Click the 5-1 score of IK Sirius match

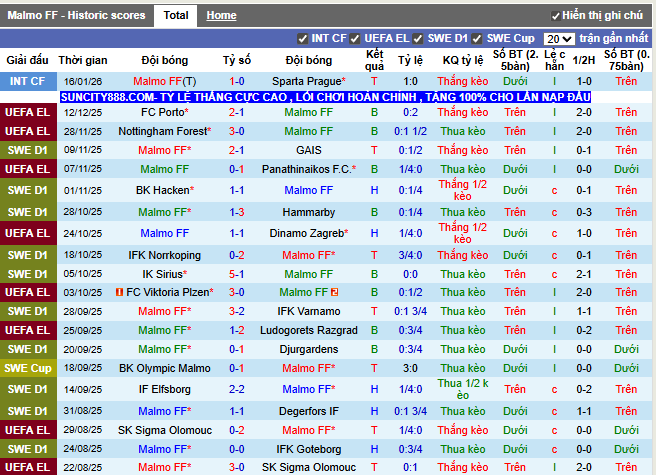coord(237,274)
